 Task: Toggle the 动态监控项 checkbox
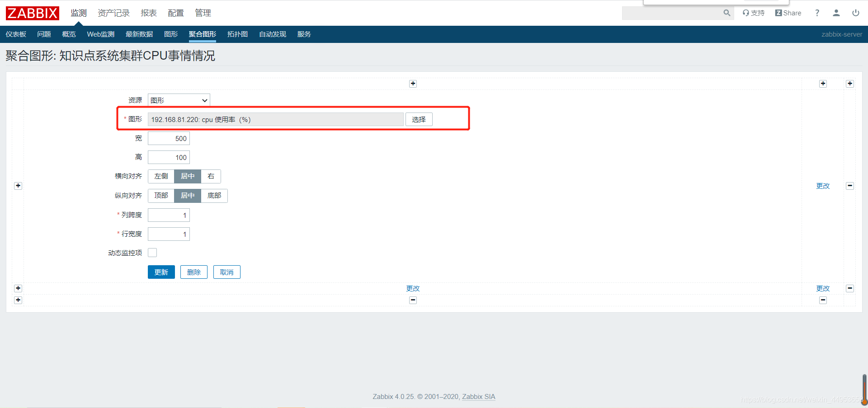tap(152, 253)
